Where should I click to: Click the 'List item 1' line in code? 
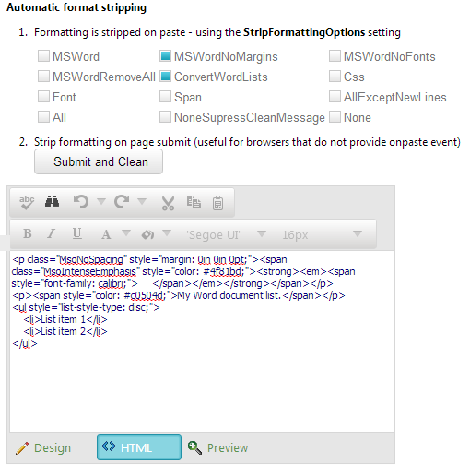coord(65,320)
